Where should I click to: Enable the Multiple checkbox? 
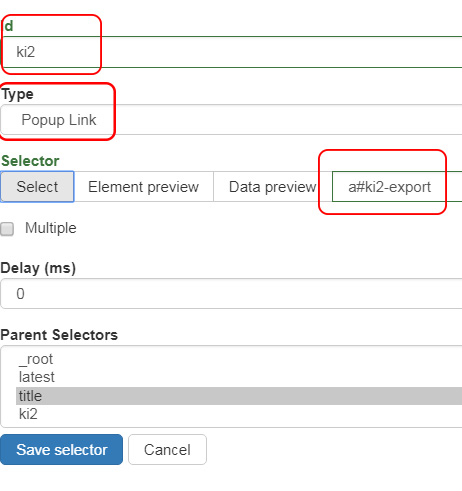(x=7, y=229)
